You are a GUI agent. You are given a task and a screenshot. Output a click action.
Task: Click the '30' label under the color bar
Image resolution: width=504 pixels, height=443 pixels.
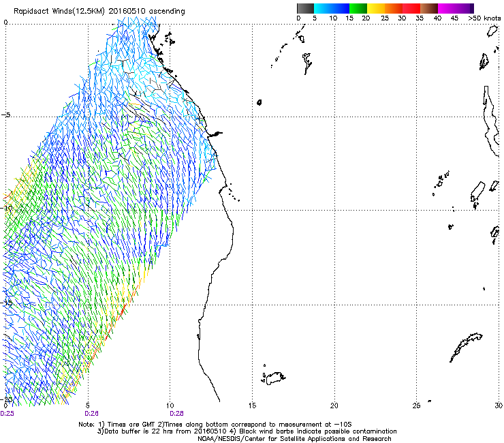(x=402, y=18)
